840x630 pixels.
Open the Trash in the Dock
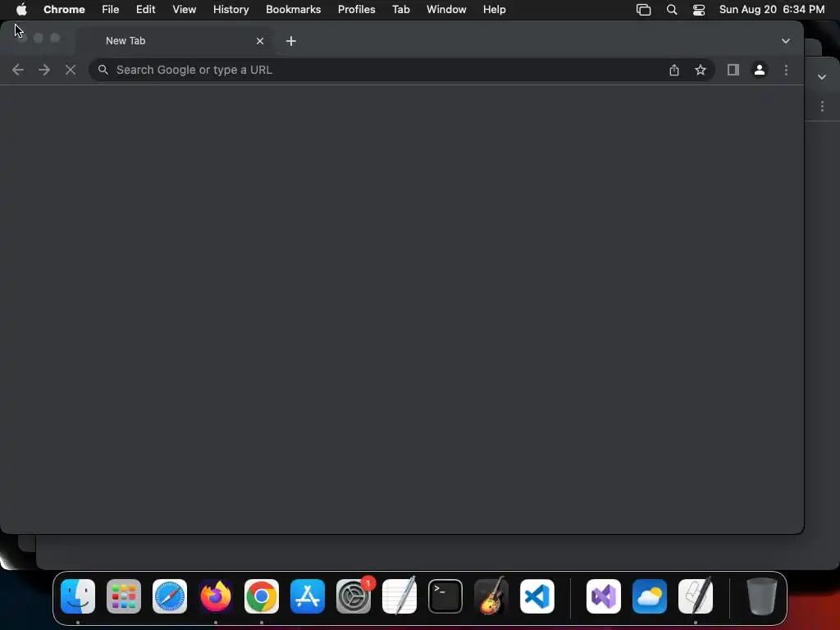tap(761, 596)
